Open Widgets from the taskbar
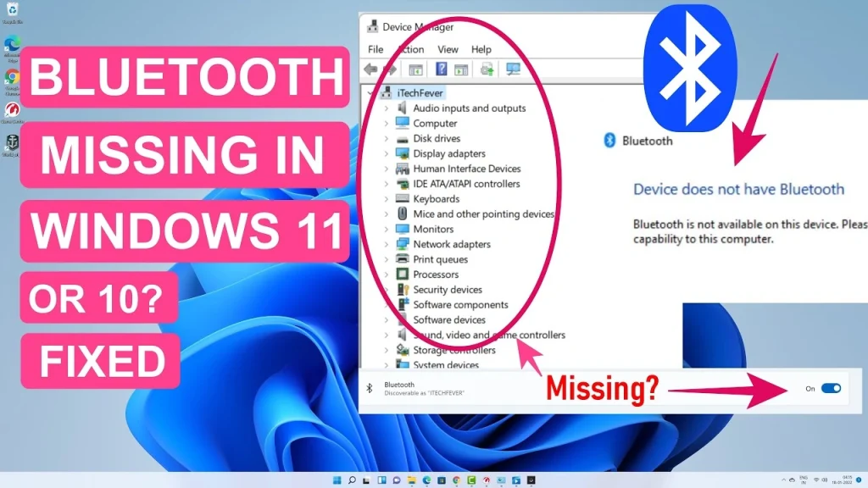The width and height of the screenshot is (868, 488). pyautogui.click(x=381, y=480)
